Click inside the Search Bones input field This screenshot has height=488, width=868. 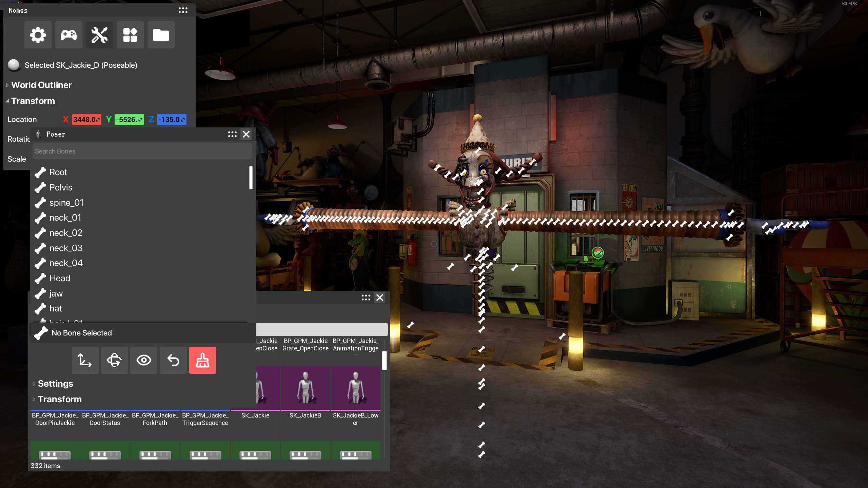click(142, 151)
